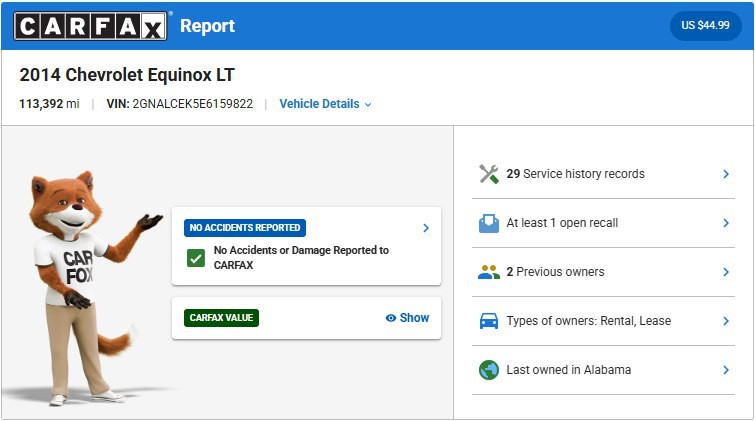755x421 pixels.
Task: Click the blue car owner-type icon
Action: (489, 321)
